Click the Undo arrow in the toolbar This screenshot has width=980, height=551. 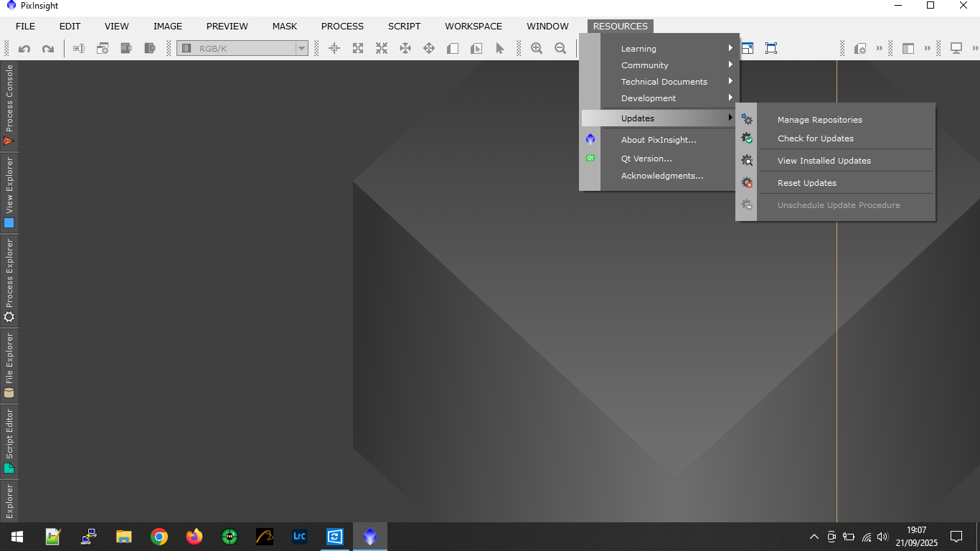pos(24,49)
